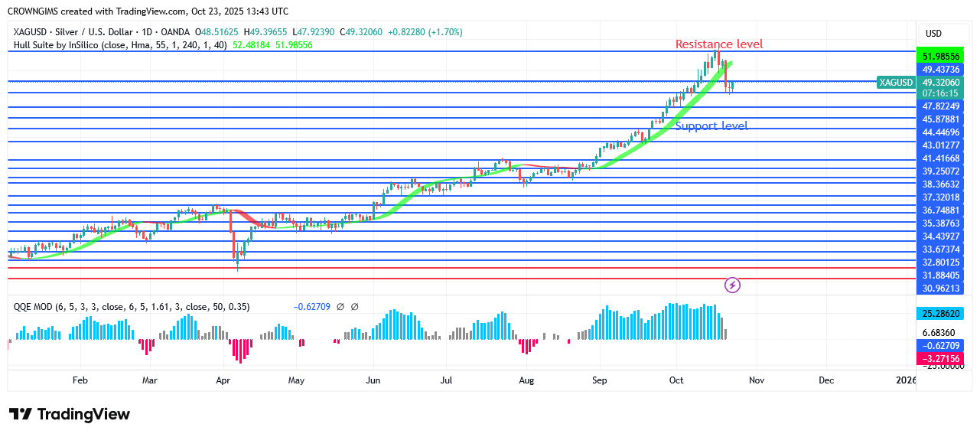Click the green 51.98556 price axis label
The width and height of the screenshot is (980, 437).
941,57
